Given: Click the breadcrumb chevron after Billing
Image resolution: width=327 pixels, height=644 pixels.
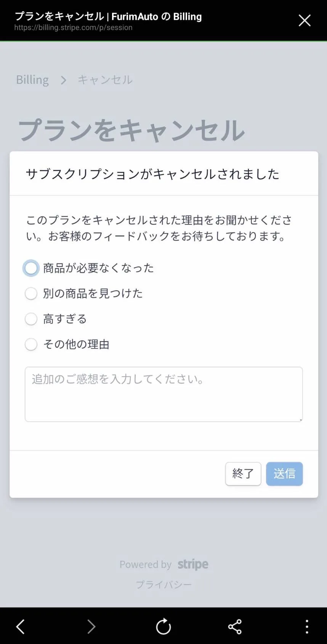Looking at the screenshot, I should (x=64, y=80).
